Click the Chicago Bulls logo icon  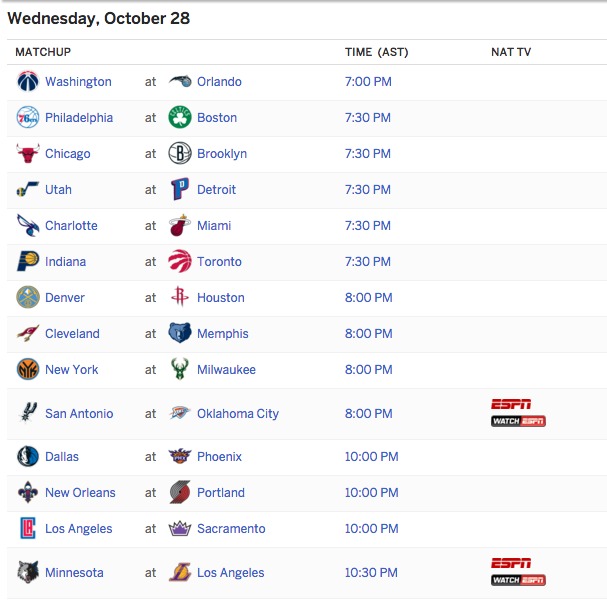click(x=28, y=153)
